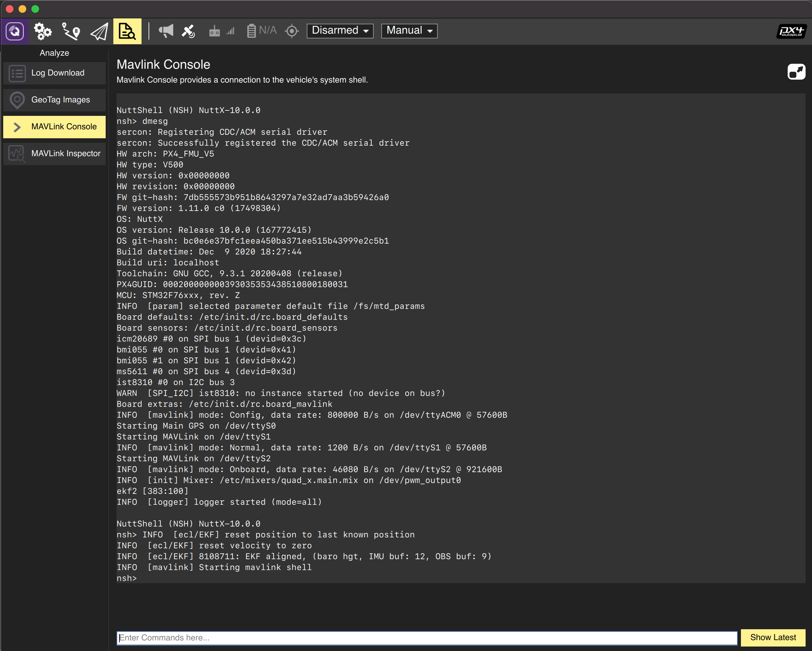The width and height of the screenshot is (812, 651).
Task: Click the gimbal/target crosshair indicator icon
Action: pos(292,31)
